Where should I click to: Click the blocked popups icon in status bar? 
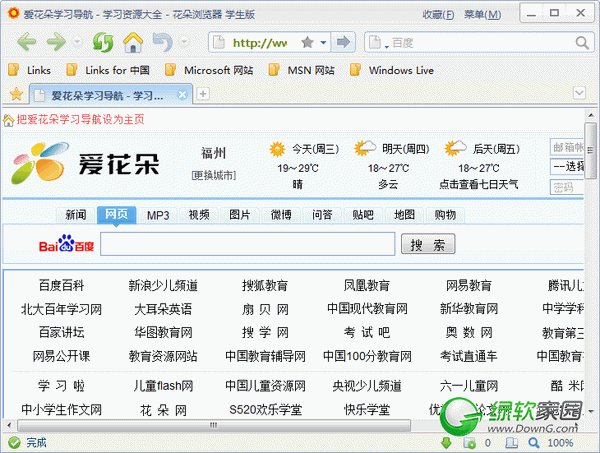[x=469, y=443]
